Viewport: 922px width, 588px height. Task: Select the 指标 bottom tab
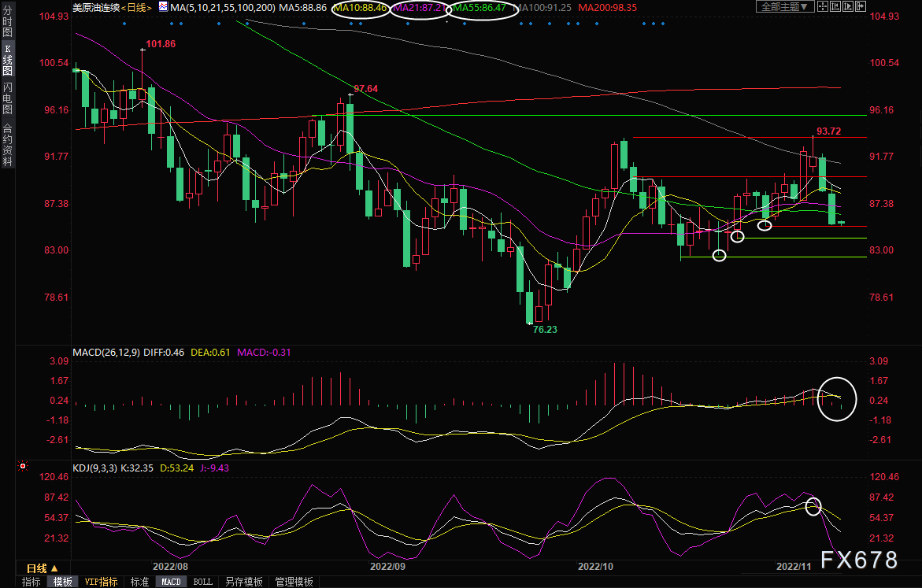pyautogui.click(x=31, y=582)
